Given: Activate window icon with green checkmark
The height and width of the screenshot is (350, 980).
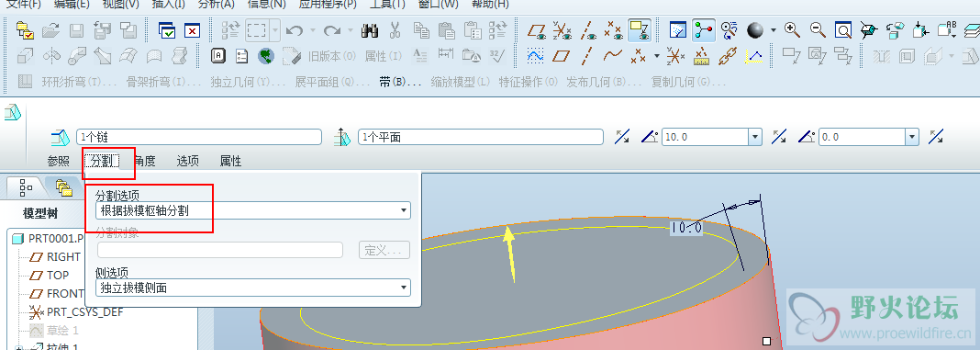Looking at the screenshot, I should pyautogui.click(x=168, y=30).
